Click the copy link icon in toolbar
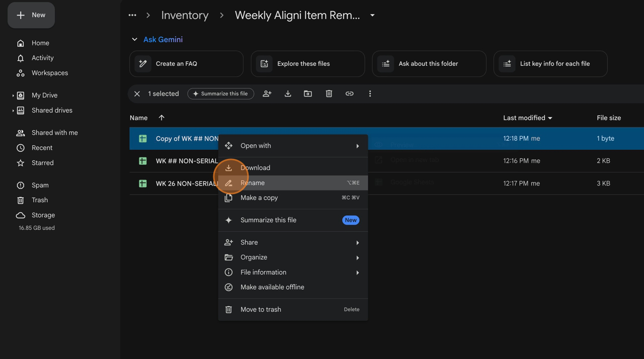The width and height of the screenshot is (644, 359). pyautogui.click(x=349, y=94)
